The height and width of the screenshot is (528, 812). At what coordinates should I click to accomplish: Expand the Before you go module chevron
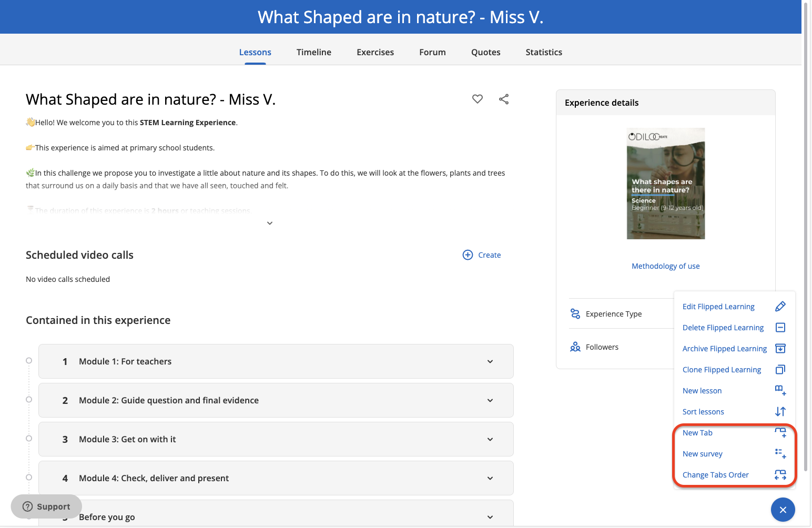[x=490, y=517]
